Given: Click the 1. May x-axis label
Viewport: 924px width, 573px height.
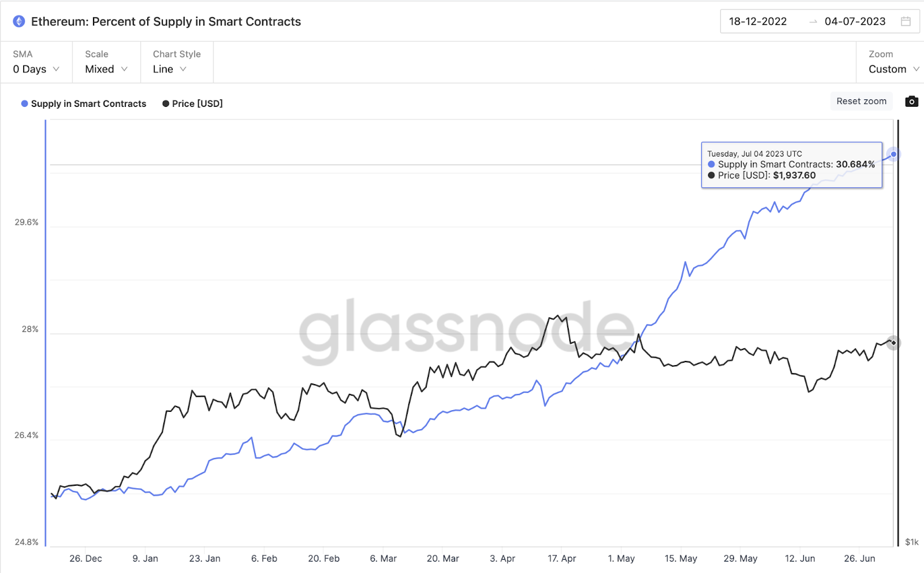Looking at the screenshot, I should (x=621, y=559).
